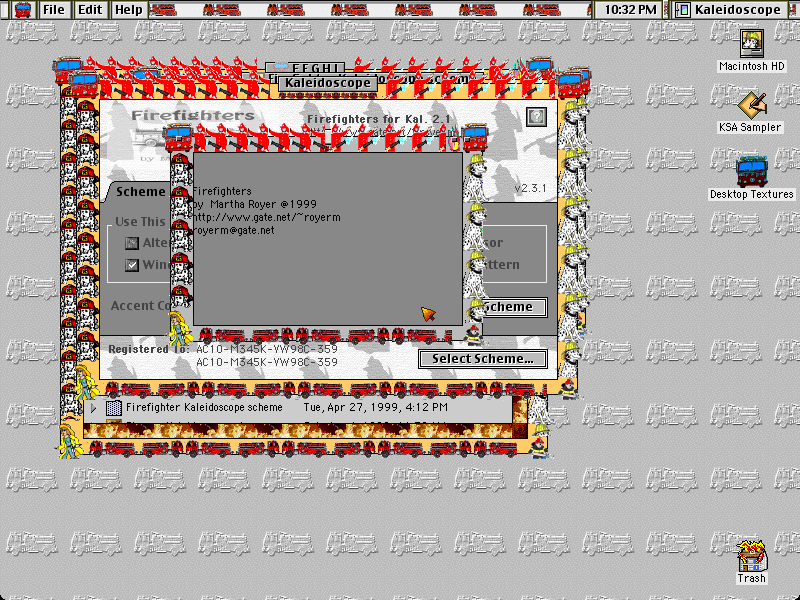Open the fire truck Apple menu
800x600 pixels.
coord(22,10)
